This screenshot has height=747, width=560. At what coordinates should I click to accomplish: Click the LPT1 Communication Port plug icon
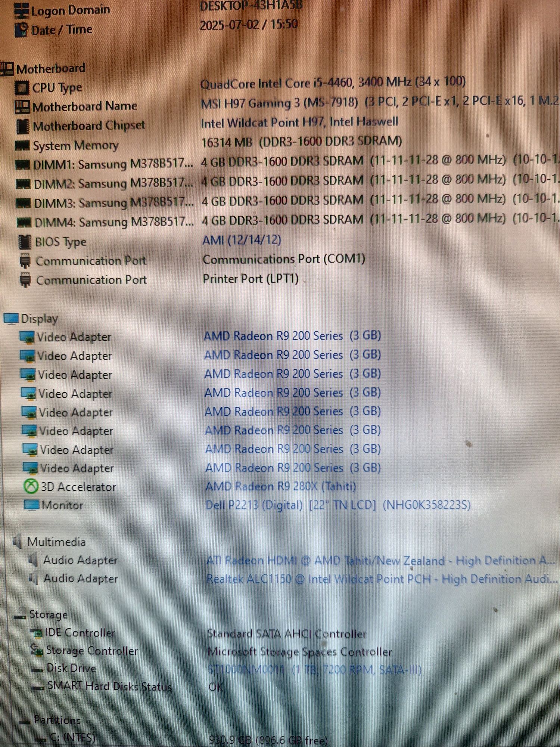(x=25, y=280)
